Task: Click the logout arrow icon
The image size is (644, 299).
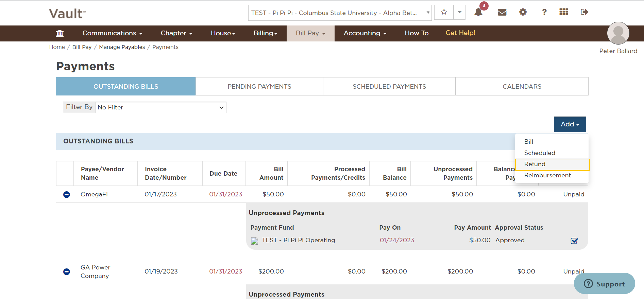Action: pos(584,12)
